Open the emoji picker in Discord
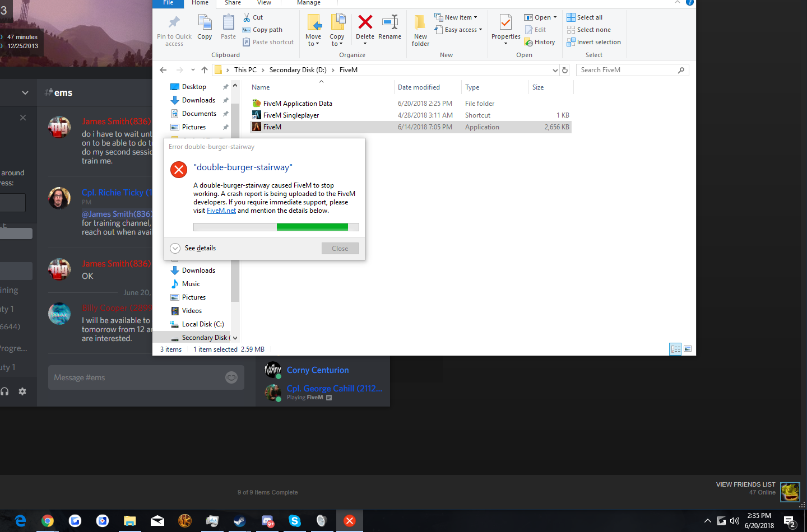 pos(231,377)
